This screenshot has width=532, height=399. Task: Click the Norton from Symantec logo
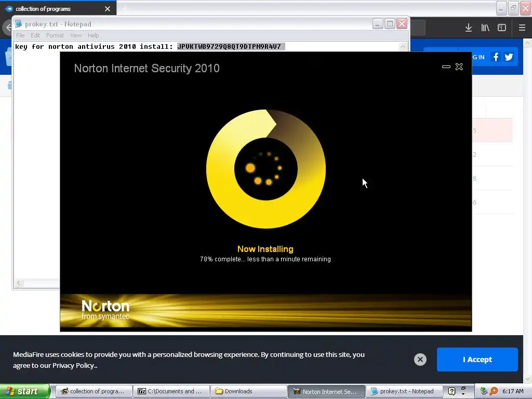(x=105, y=310)
